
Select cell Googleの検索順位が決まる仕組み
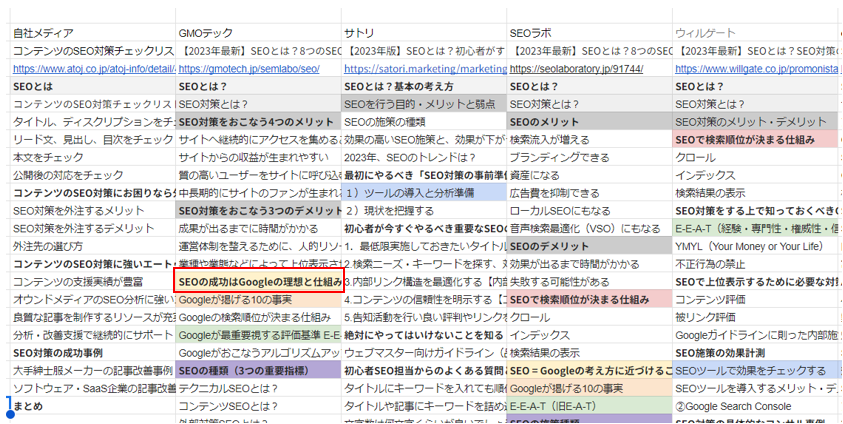[259, 317]
